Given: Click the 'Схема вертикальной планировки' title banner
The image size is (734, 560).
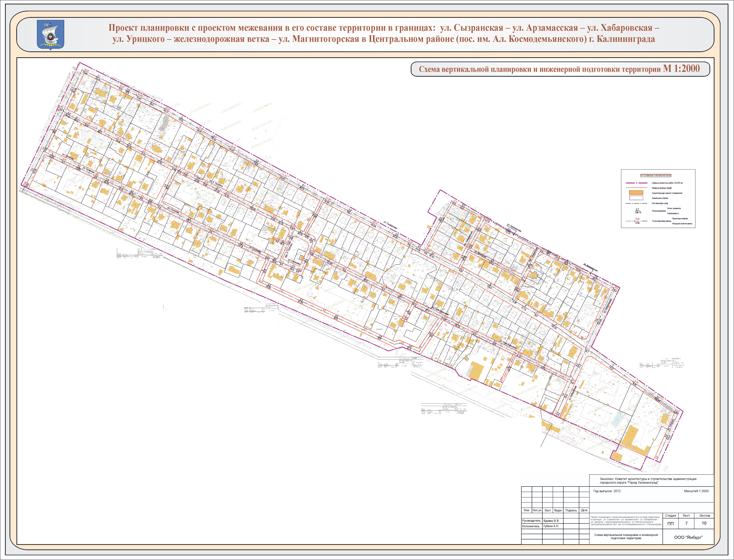Looking at the screenshot, I should [x=560, y=69].
